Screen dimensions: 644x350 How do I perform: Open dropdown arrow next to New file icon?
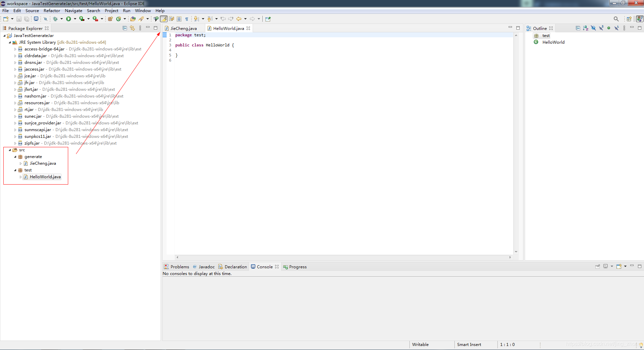12,19
